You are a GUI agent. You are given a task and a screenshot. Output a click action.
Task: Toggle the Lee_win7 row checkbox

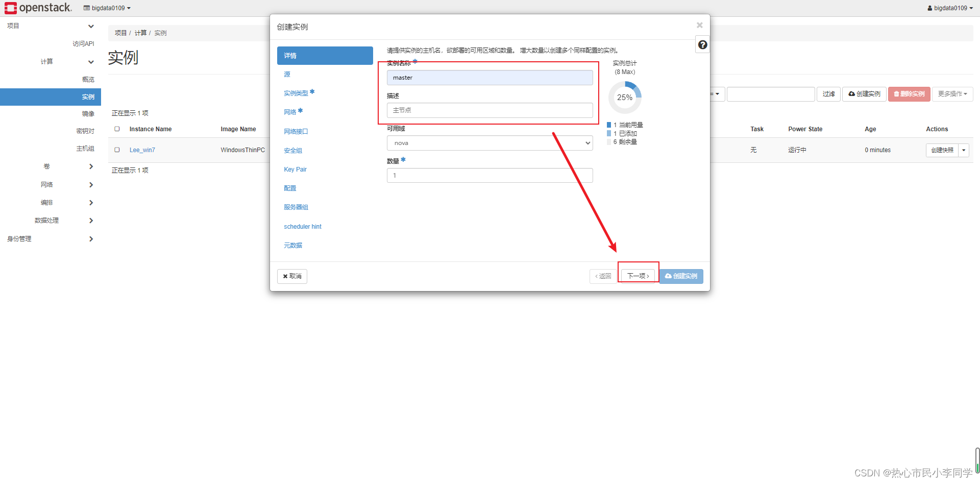[x=117, y=150]
